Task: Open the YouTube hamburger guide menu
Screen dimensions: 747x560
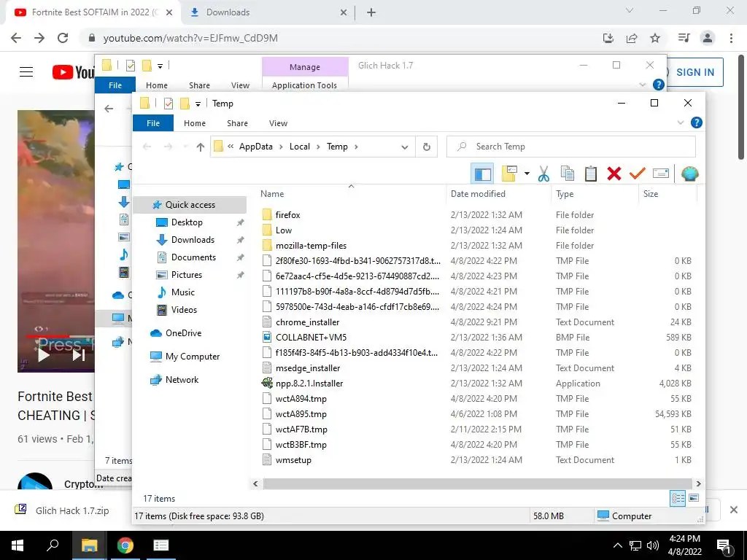Action: point(26,72)
